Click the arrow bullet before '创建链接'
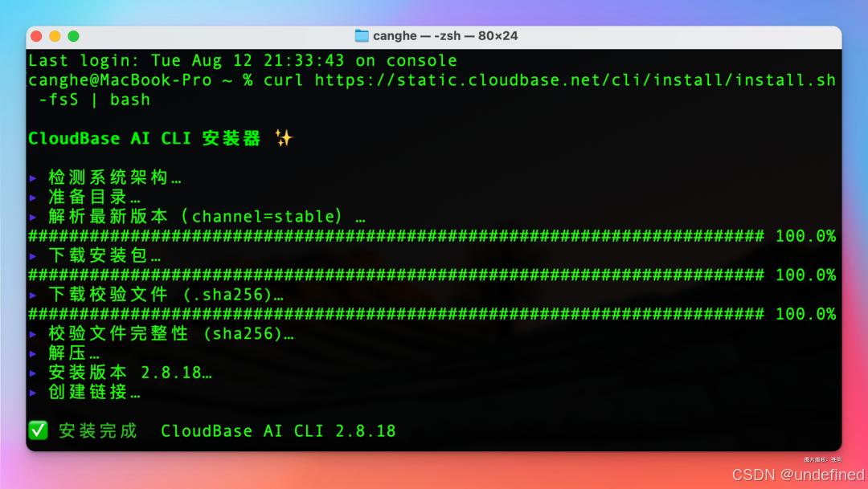The height and width of the screenshot is (489, 868). pos(33,393)
